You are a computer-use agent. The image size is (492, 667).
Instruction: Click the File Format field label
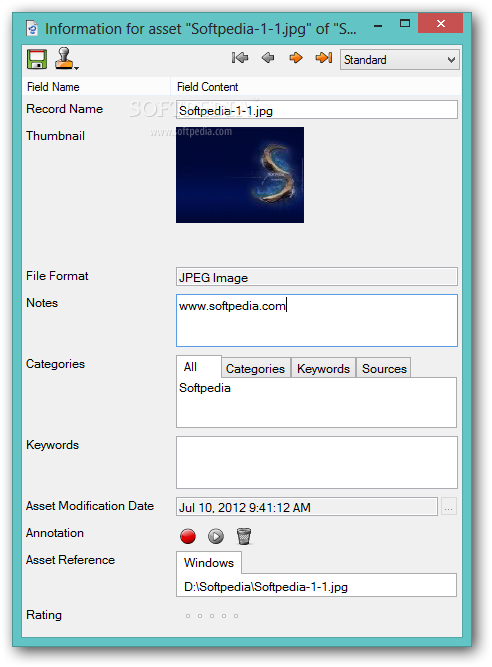[57, 276]
